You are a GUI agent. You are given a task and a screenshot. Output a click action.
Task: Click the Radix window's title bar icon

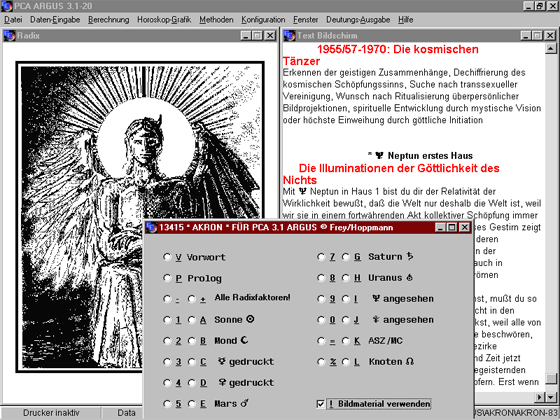[x=9, y=35]
